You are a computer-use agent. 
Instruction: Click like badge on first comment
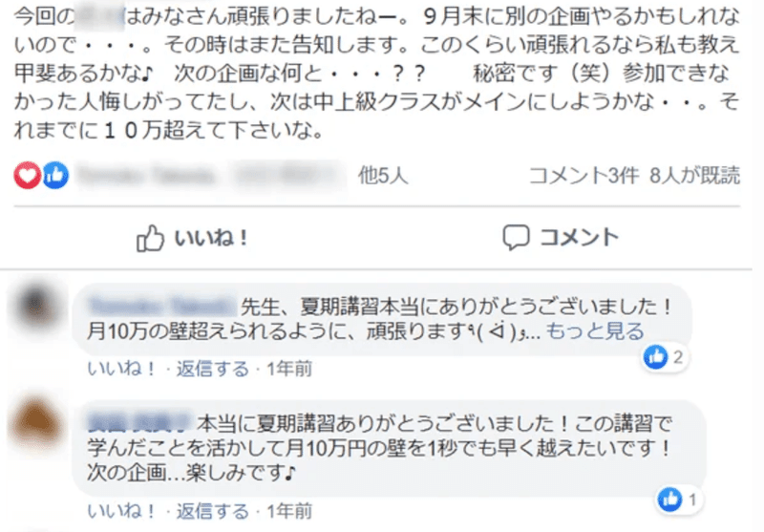[x=665, y=357]
